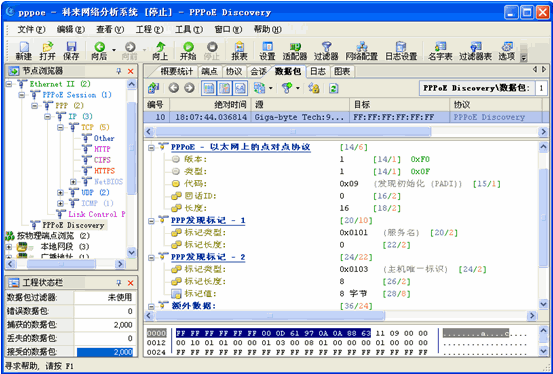
Task: Open the 工具 menu
Action: (189, 30)
